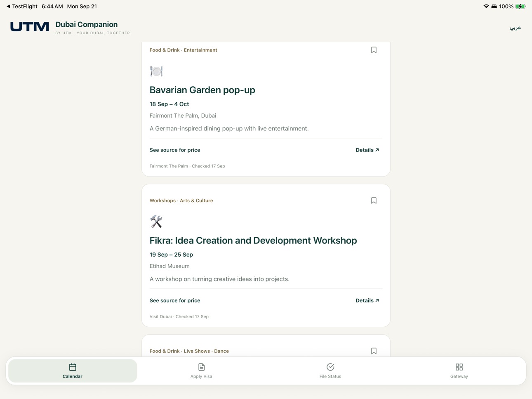Click 'Visit Dubai · Checked 17 Sep' source

(x=179, y=317)
